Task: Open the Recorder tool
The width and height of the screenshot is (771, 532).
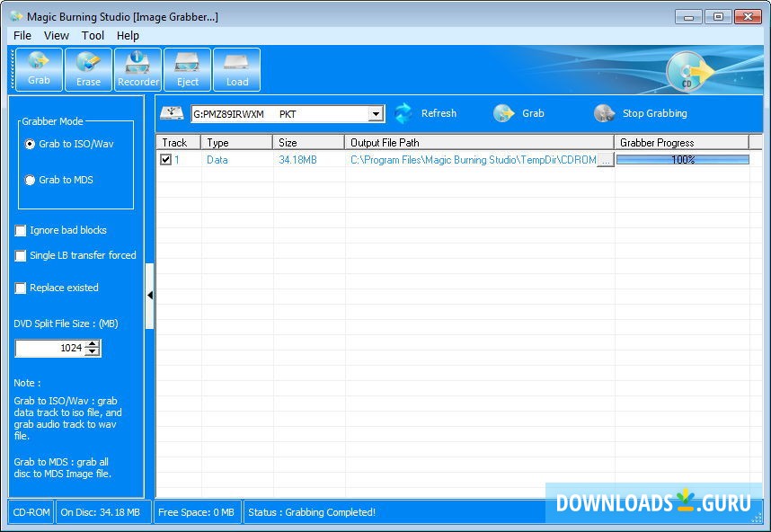Action: point(138,69)
